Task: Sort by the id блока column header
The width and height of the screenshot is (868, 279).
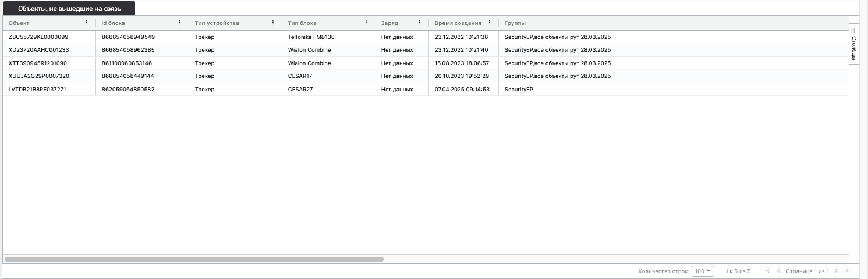Action: click(113, 23)
